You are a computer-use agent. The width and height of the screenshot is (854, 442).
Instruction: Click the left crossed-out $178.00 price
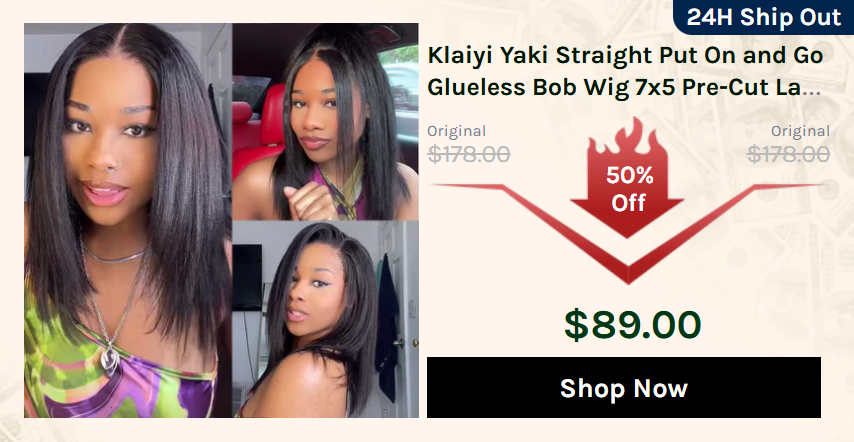[468, 154]
